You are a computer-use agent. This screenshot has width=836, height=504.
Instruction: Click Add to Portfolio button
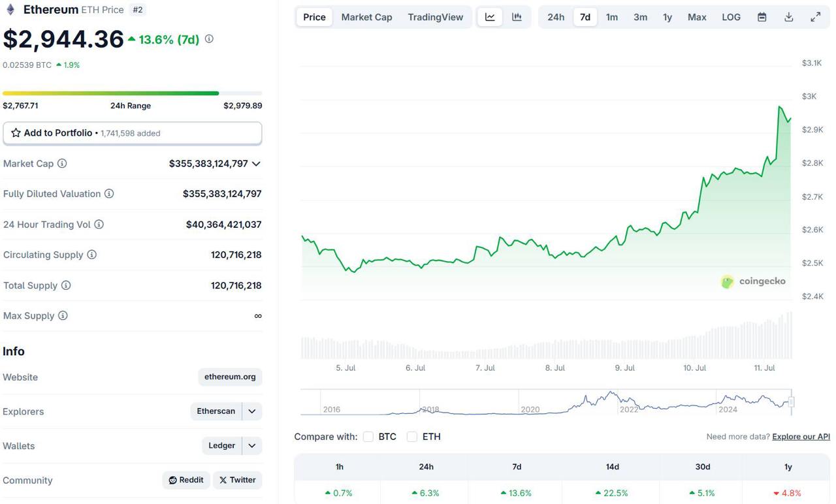pos(133,133)
